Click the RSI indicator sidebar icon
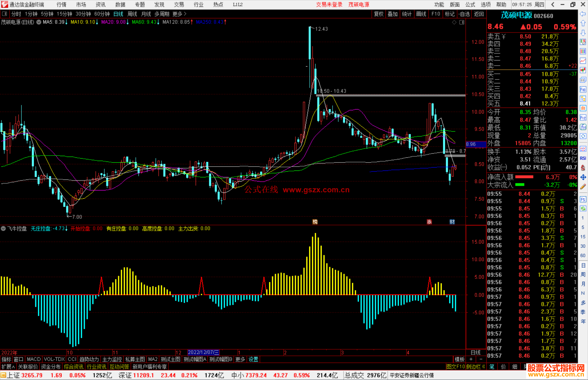The image size is (588, 380). pyautogui.click(x=583, y=158)
